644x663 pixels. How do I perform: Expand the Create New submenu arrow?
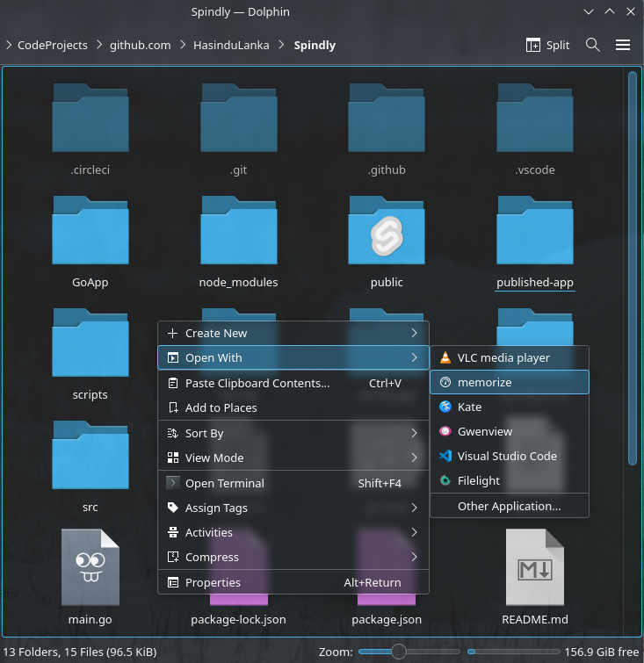coord(414,333)
